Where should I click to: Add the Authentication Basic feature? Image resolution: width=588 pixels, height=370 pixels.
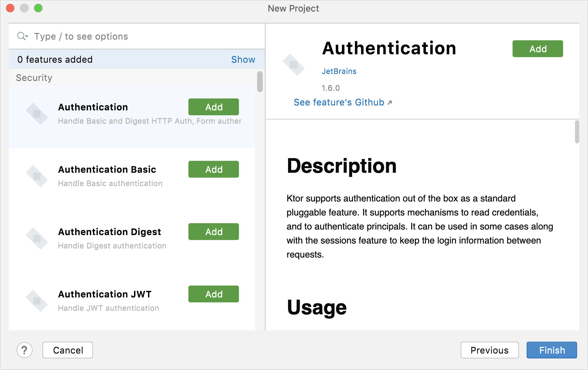(213, 169)
